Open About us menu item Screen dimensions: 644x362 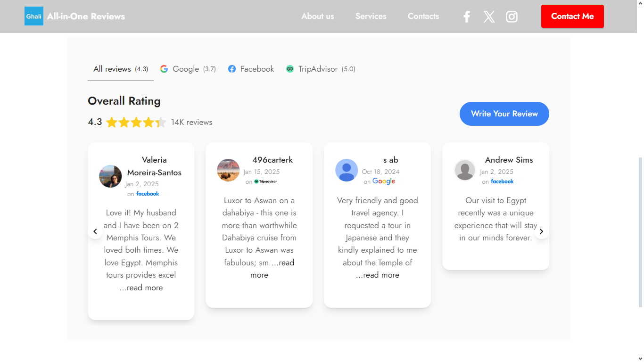click(318, 16)
